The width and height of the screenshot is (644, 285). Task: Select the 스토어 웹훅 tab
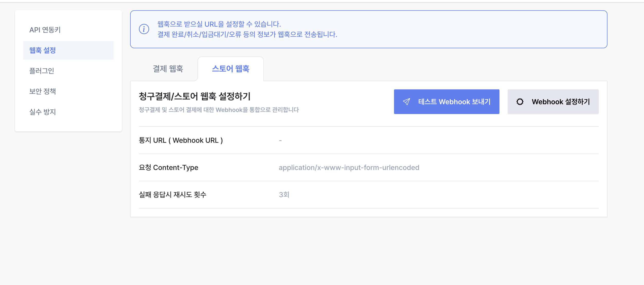click(231, 69)
